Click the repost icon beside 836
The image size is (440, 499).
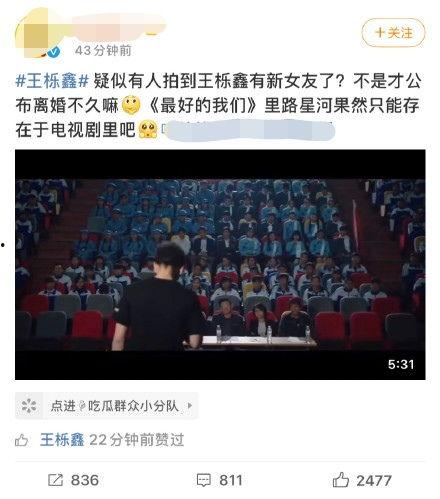point(55,480)
